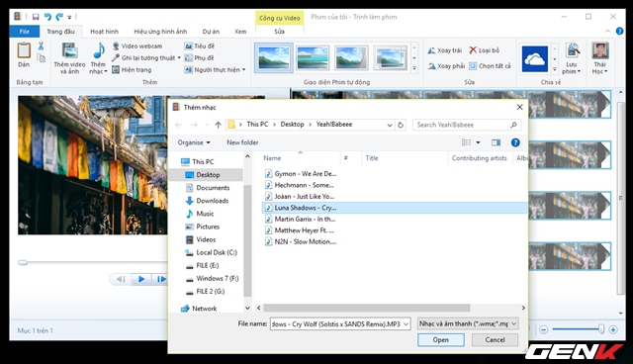Click the Thêm nhạc music note icon
The width and height of the screenshot is (633, 364).
click(x=99, y=51)
